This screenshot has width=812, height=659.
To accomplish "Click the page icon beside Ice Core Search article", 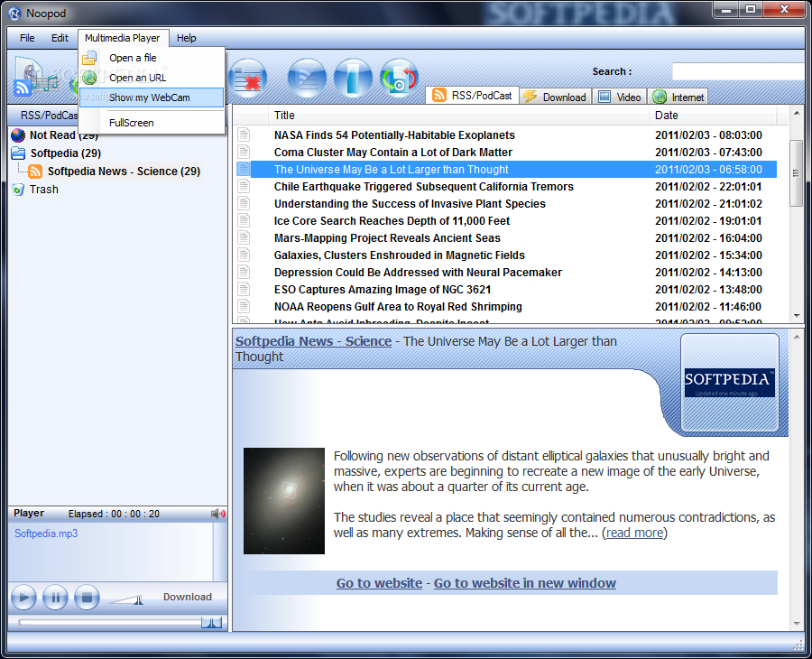I will (244, 220).
